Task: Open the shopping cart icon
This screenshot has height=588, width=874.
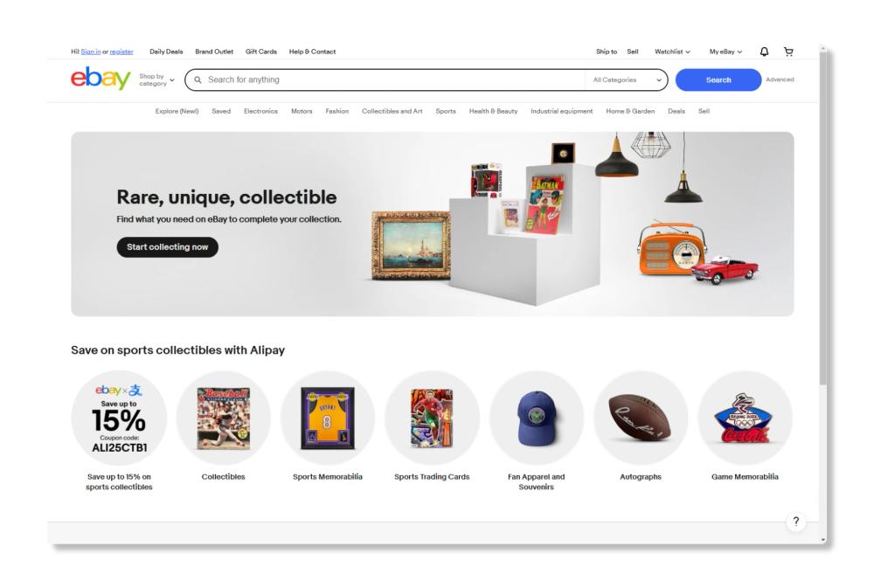Action: tap(788, 52)
